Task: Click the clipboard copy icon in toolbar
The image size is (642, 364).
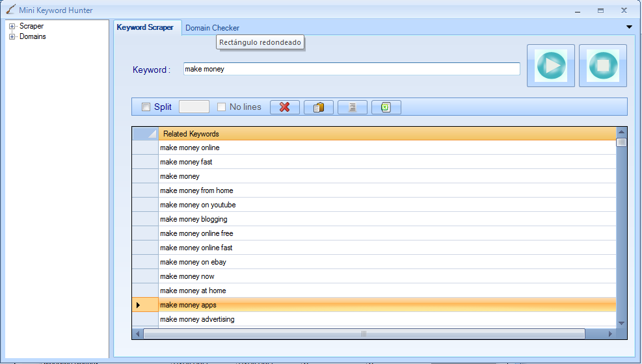Action: tap(318, 107)
